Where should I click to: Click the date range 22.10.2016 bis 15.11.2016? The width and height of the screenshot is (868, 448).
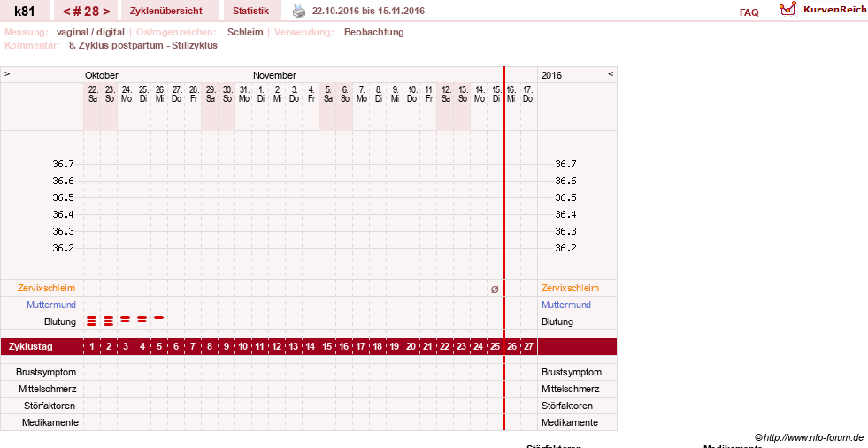click(368, 11)
